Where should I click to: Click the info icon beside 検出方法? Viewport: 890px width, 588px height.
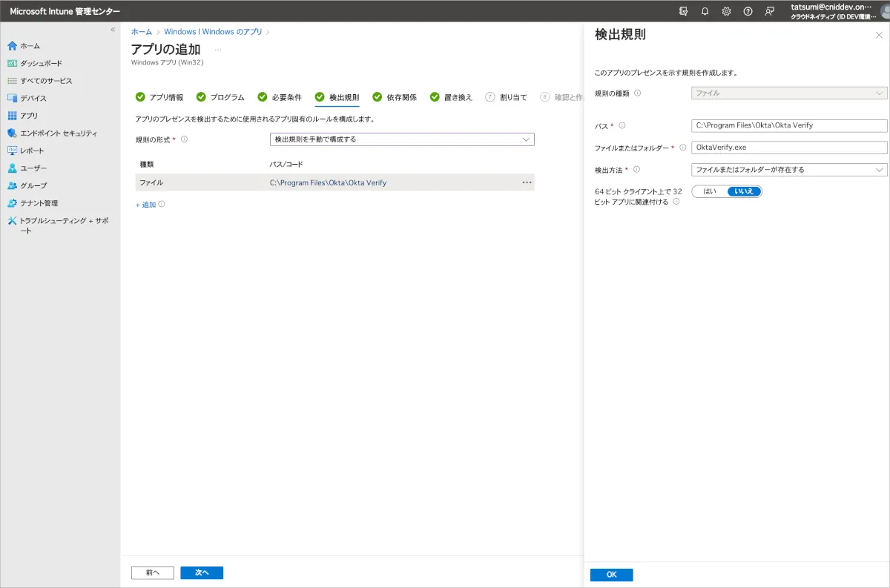pyautogui.click(x=637, y=170)
